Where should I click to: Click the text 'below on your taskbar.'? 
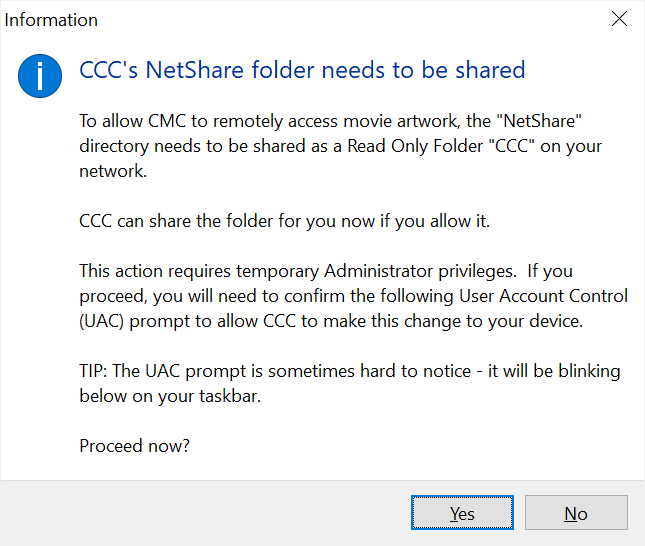click(x=170, y=396)
